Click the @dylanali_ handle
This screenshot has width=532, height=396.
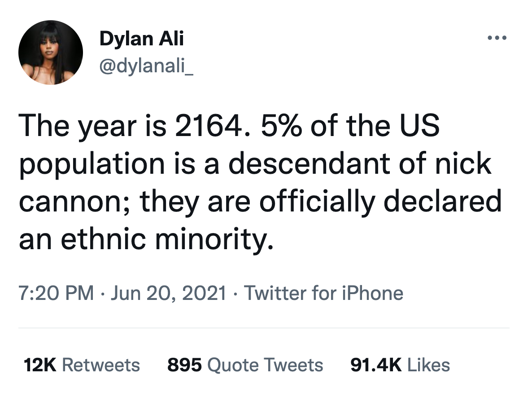[x=146, y=68]
